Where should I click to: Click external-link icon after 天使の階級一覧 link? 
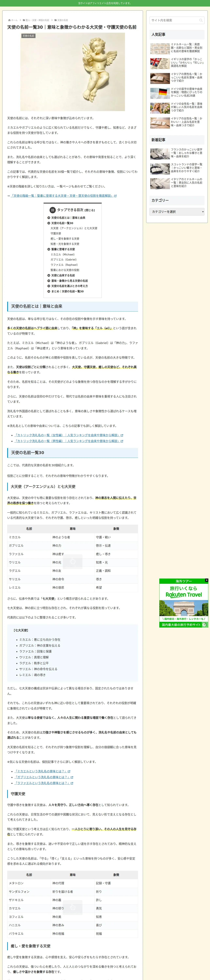tap(115, 196)
